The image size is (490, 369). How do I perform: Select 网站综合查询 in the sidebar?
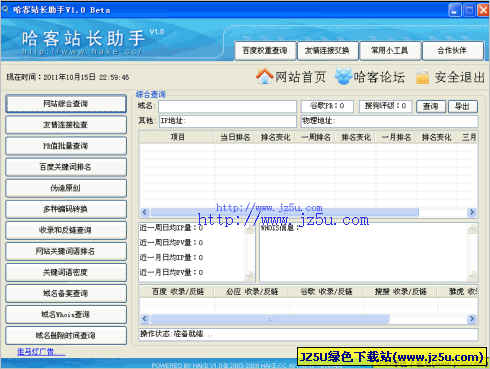coord(66,104)
